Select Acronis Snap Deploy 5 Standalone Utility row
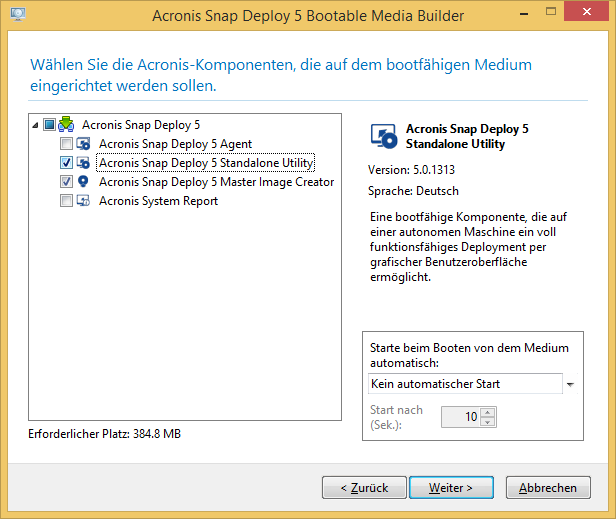616x519 pixels. (x=206, y=163)
